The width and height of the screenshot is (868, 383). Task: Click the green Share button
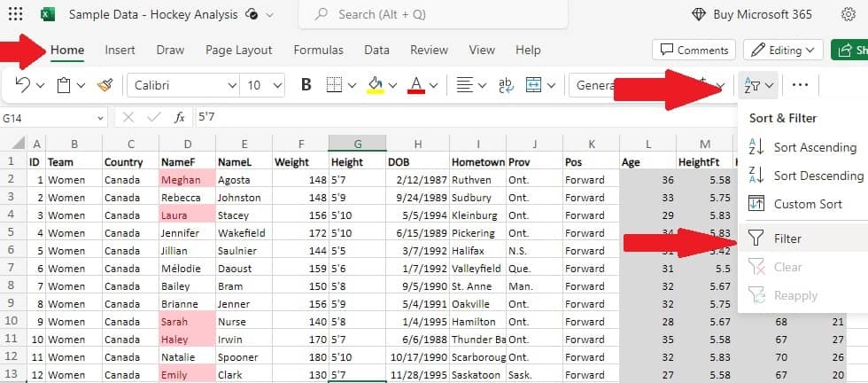click(849, 50)
